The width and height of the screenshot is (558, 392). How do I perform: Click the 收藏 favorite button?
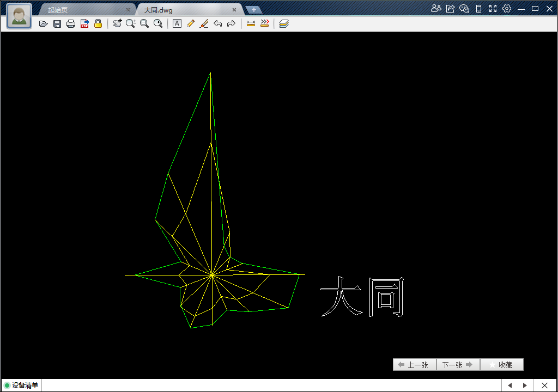(x=502, y=365)
